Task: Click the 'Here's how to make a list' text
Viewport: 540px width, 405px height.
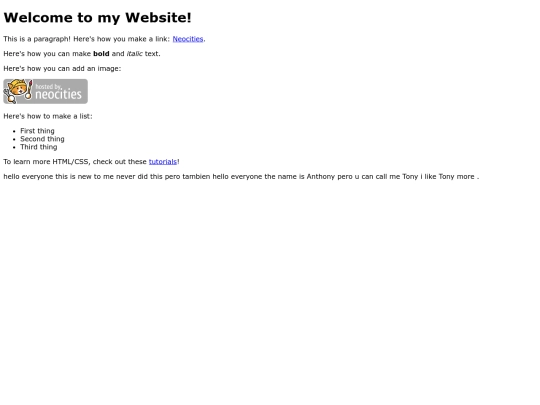Action: (48, 116)
